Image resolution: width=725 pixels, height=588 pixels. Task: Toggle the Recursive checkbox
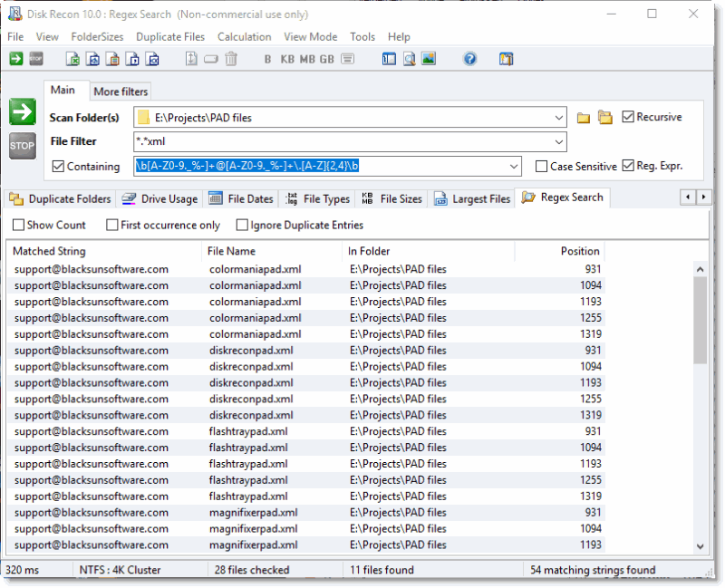[x=628, y=117]
